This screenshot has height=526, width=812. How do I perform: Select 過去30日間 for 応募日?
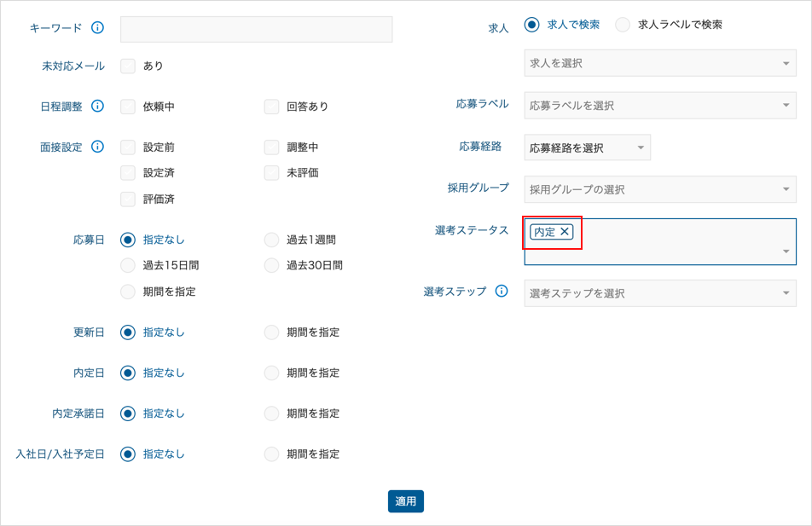point(272,266)
